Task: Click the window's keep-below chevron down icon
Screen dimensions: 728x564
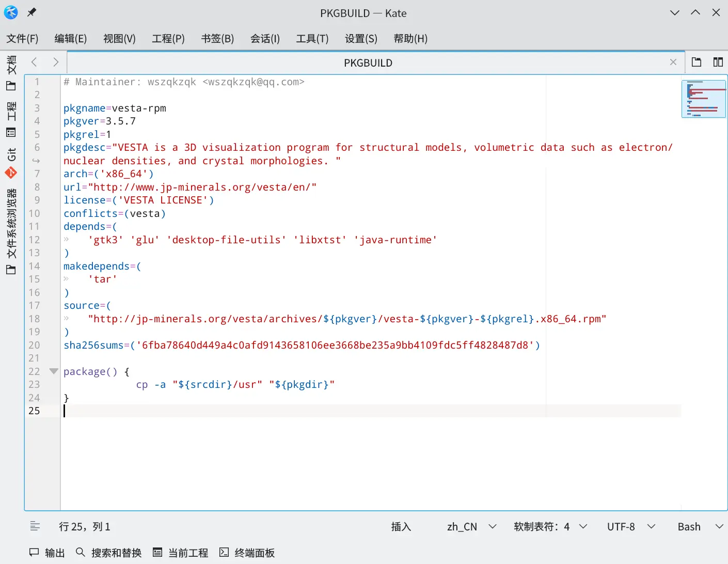Action: pyautogui.click(x=675, y=12)
